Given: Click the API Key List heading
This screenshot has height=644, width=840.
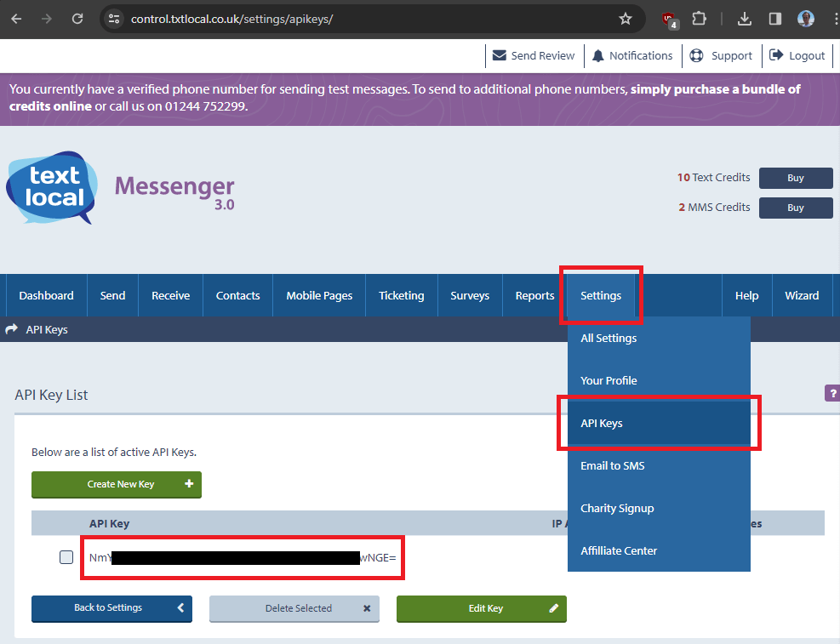Looking at the screenshot, I should coord(51,395).
